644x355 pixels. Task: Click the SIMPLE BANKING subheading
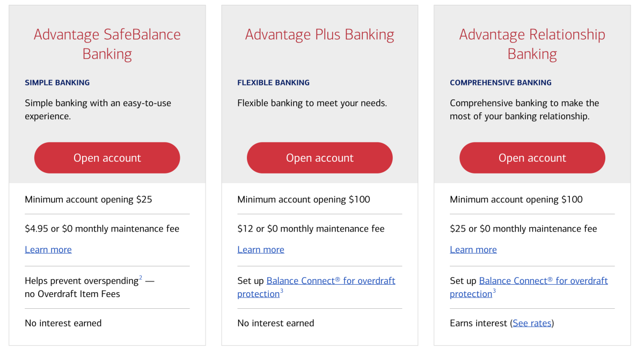[57, 83]
